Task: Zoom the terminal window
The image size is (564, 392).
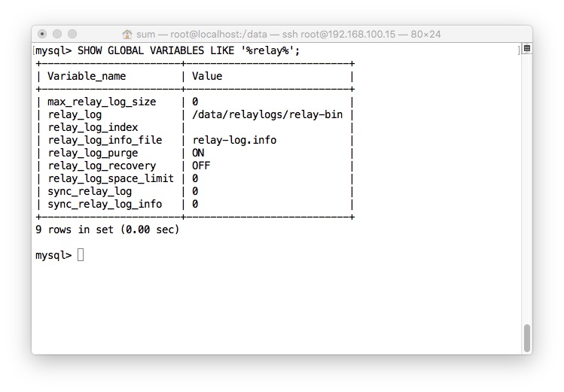Action: 72,34
